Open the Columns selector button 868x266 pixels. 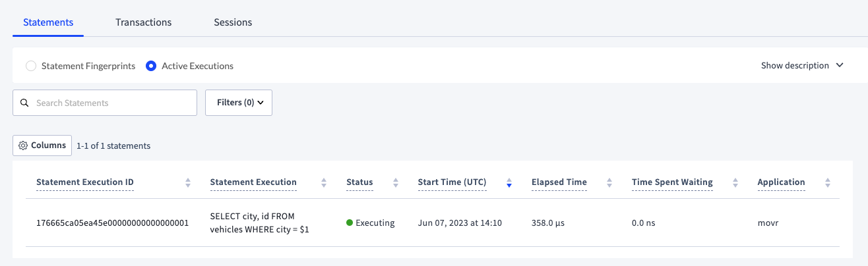tap(42, 146)
